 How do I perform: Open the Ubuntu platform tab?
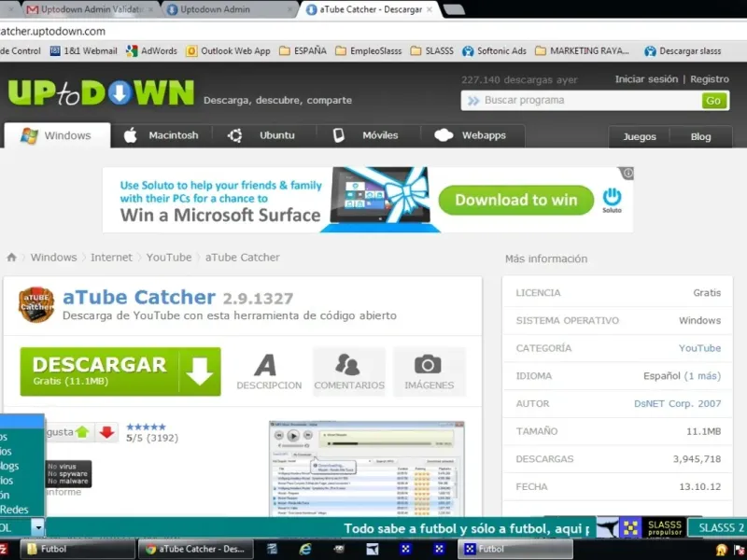tap(262, 135)
